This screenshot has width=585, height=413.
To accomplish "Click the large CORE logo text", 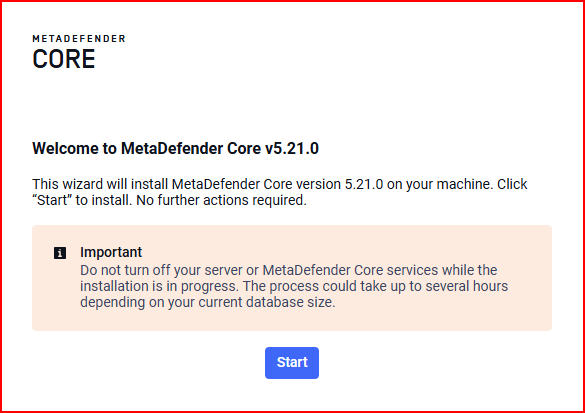I will coord(64,59).
